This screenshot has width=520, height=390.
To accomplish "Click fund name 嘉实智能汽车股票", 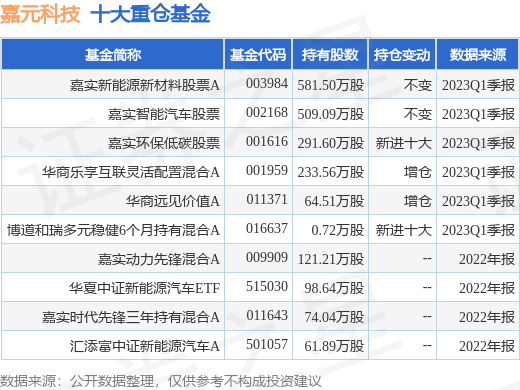I will pyautogui.click(x=164, y=114).
